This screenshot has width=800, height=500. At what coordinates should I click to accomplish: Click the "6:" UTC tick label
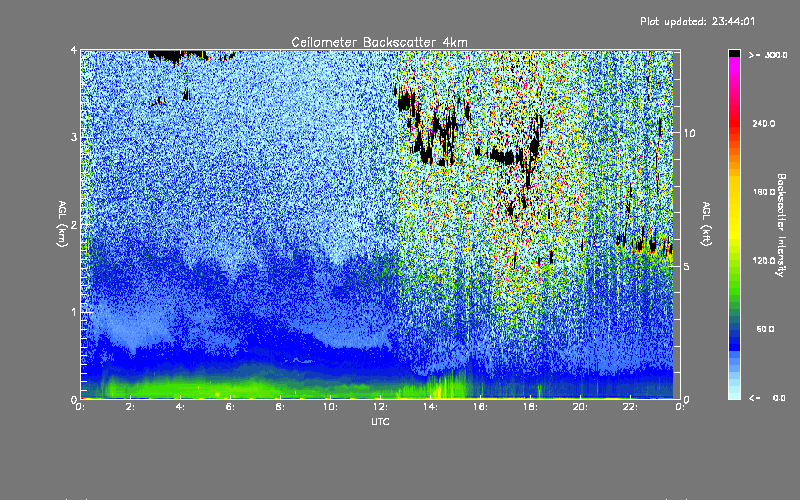click(231, 407)
